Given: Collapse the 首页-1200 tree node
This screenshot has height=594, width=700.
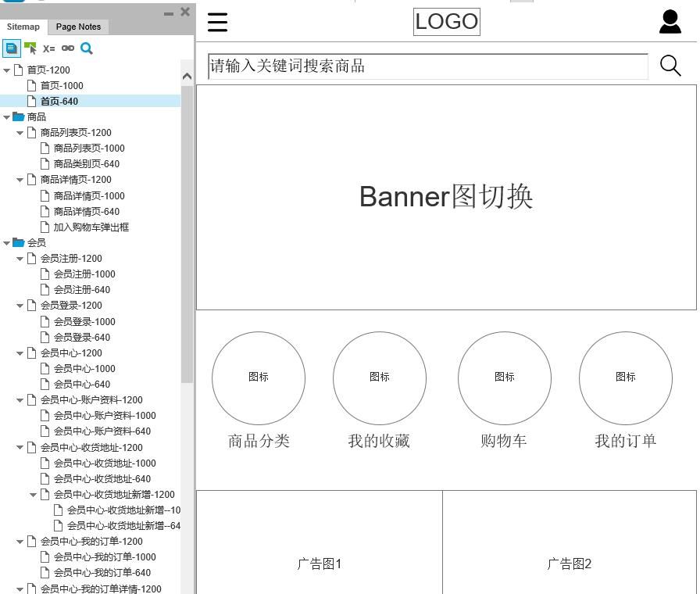Looking at the screenshot, I should pos(7,70).
